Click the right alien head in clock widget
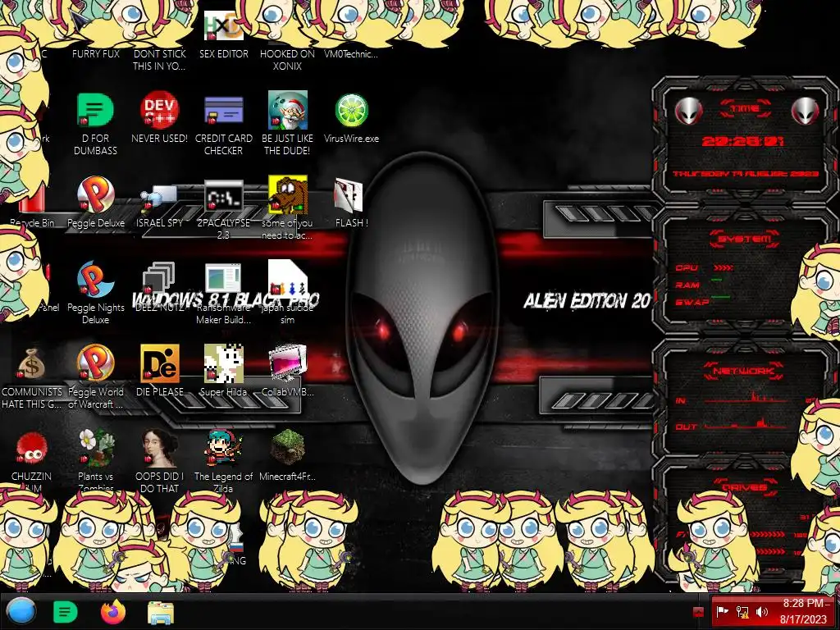 [x=806, y=111]
